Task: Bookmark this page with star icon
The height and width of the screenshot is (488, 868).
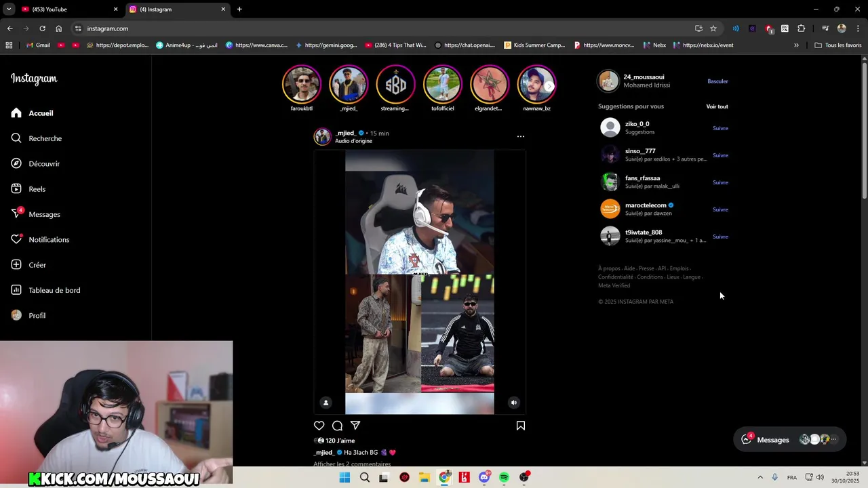Action: coord(713,28)
